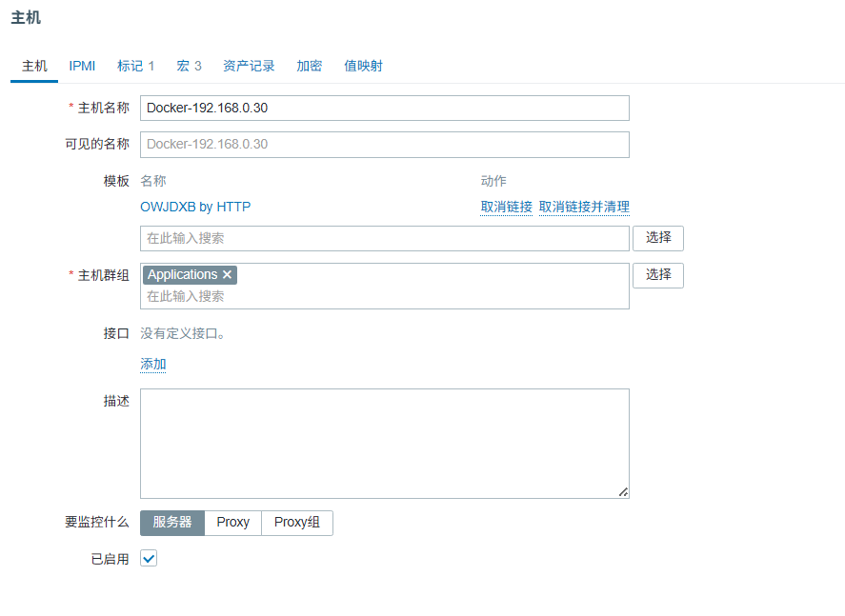845x616 pixels.
Task: Click the 接口 field label
Action: [x=116, y=334]
